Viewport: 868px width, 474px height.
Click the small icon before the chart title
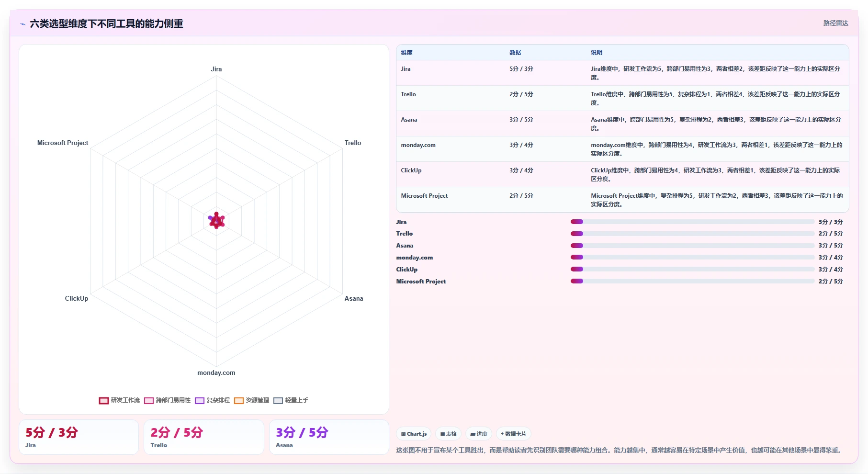point(23,24)
